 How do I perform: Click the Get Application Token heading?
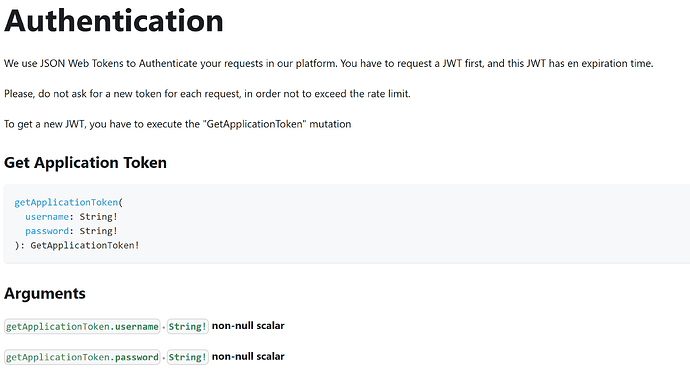coord(85,162)
